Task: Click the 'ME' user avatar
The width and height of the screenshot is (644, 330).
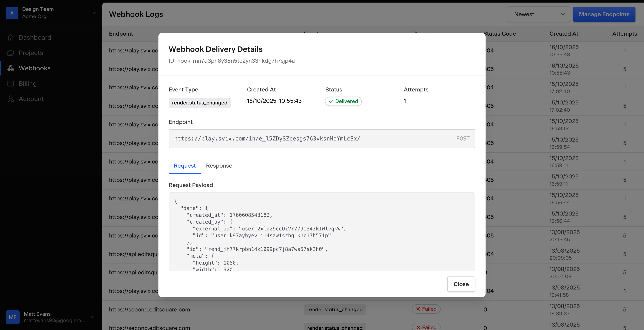Action: click(13, 317)
